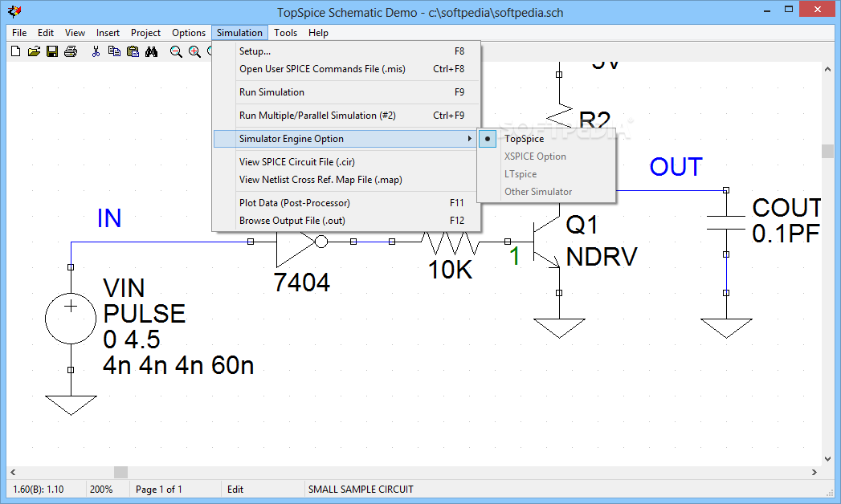Image resolution: width=841 pixels, height=504 pixels.
Task: Choose Other Simulator engine option
Action: click(x=546, y=192)
